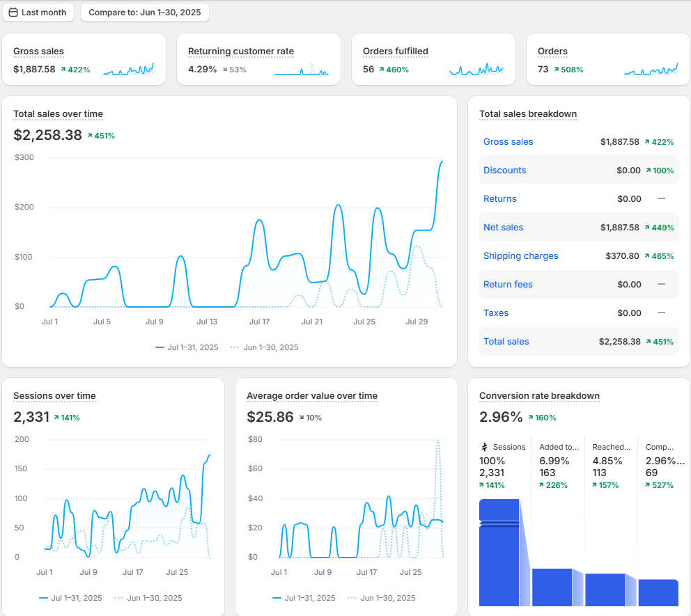Click the Returning customer rate sparkline
This screenshot has height=616, width=691.
pyautogui.click(x=302, y=70)
